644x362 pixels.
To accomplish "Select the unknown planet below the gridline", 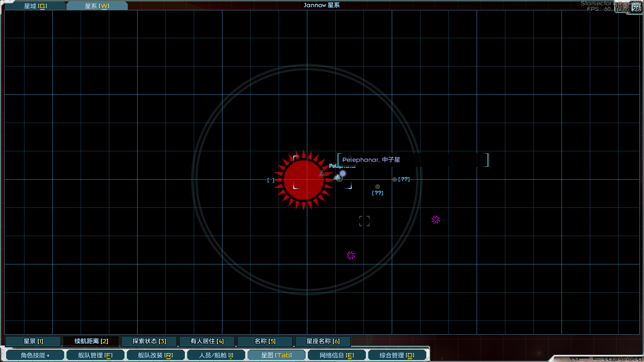I will 378,187.
